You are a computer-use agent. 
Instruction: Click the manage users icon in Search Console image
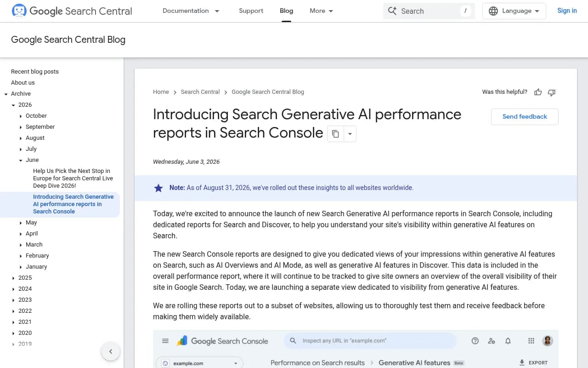pyautogui.click(x=492, y=341)
